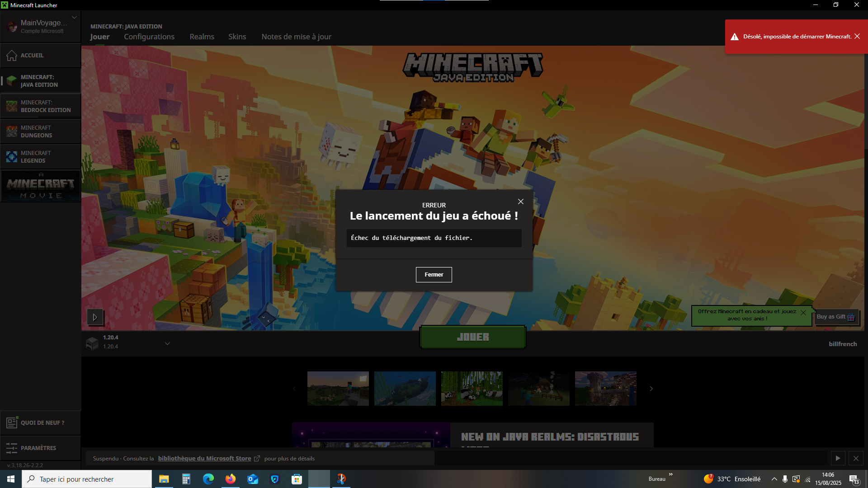Click the taskbar search field
Image resolution: width=868 pixels, height=488 pixels.
87,479
